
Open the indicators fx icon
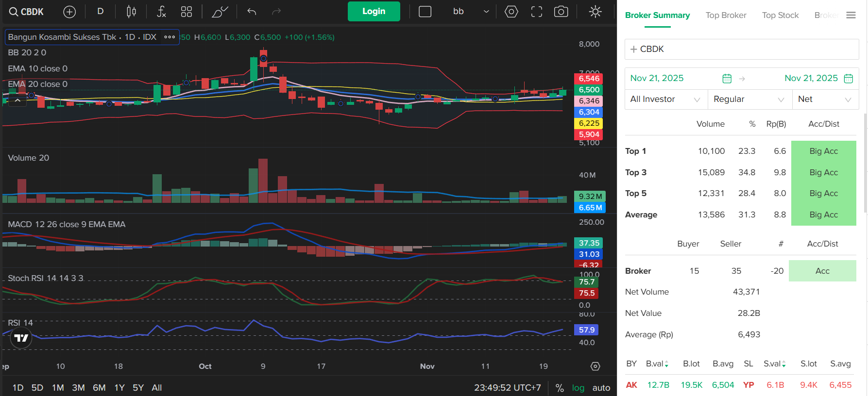coord(161,12)
